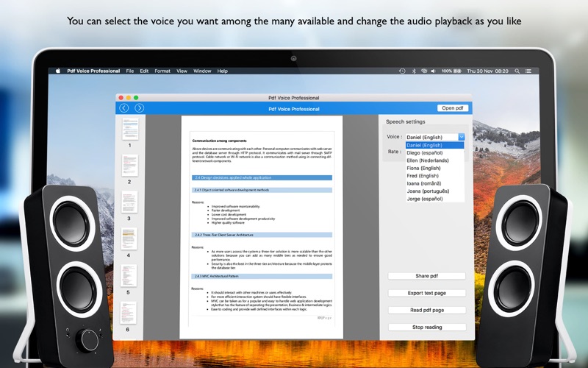Choose Fiona (English) from voice list
Viewport: 588px width, 368px height.
tap(423, 169)
